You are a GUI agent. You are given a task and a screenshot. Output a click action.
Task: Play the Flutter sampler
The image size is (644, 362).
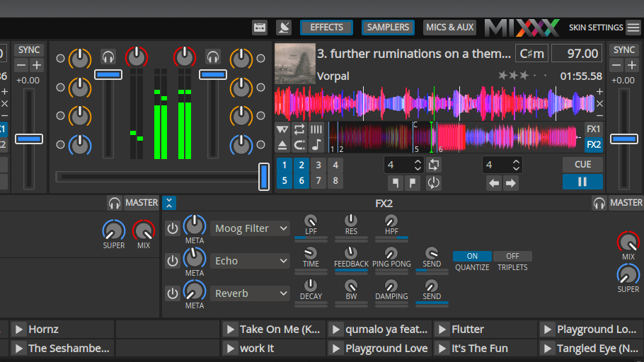[442, 329]
